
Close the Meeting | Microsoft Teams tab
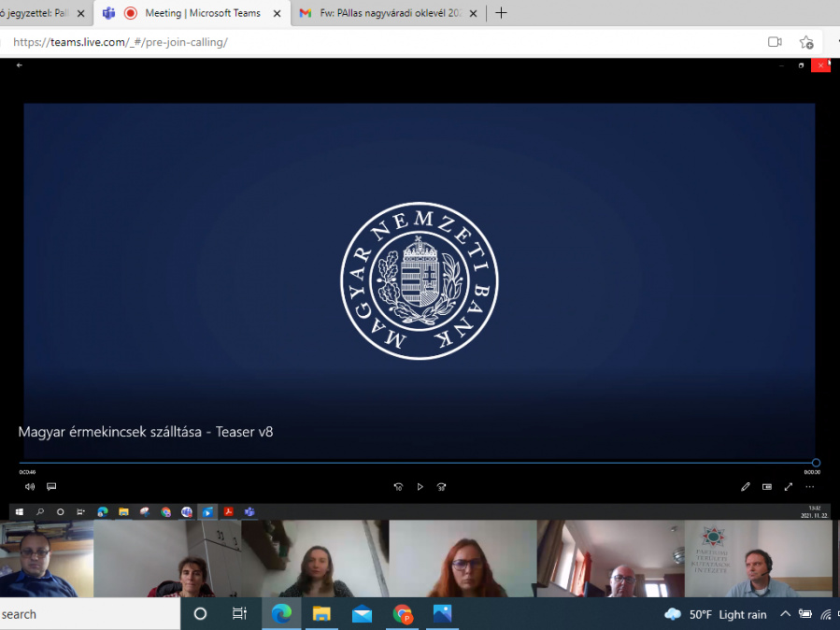click(x=277, y=13)
